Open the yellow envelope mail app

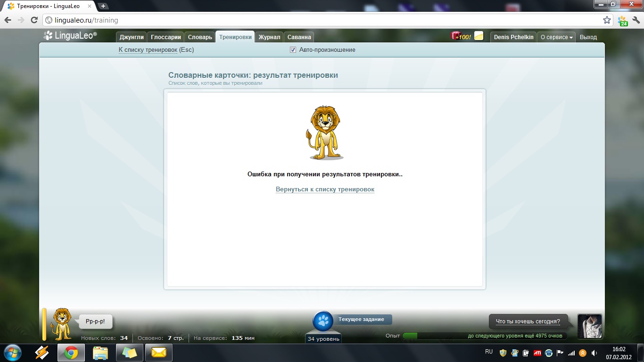pyautogui.click(x=159, y=353)
